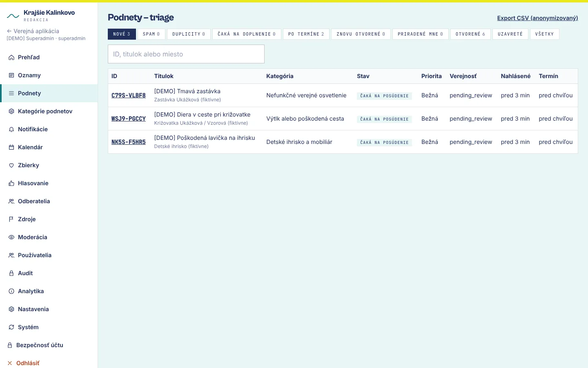Open report C79S-VLBF8
The image size is (588, 368).
click(x=129, y=95)
